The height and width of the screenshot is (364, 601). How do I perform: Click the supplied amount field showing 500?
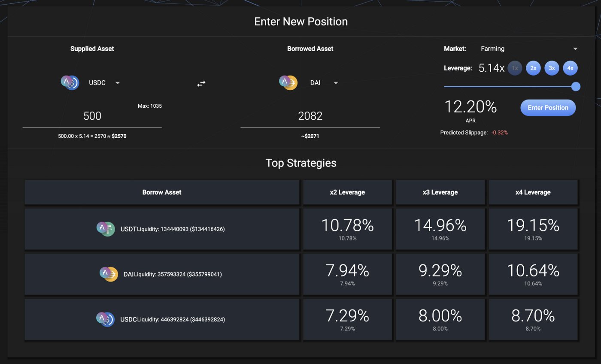pos(92,116)
